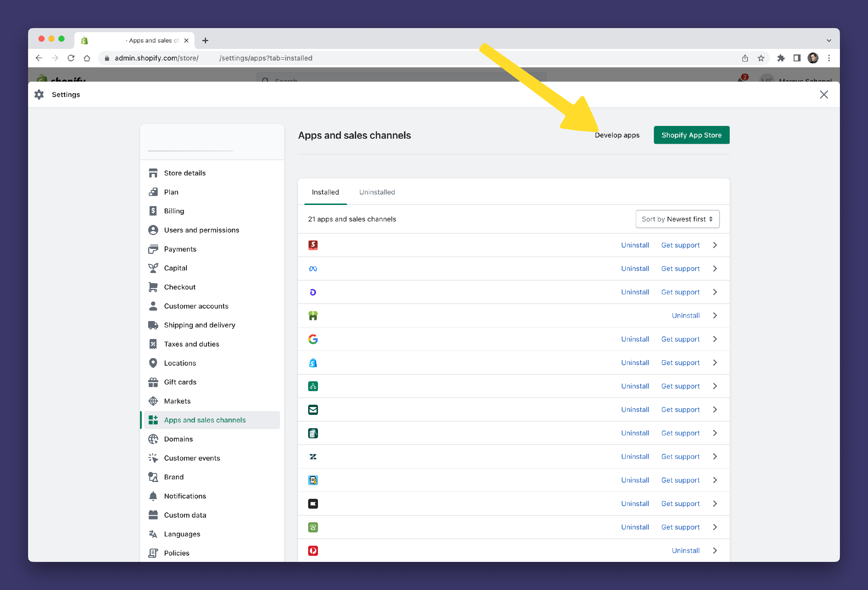
Task: Click the Zendesk app icon row
Action: [x=313, y=457]
